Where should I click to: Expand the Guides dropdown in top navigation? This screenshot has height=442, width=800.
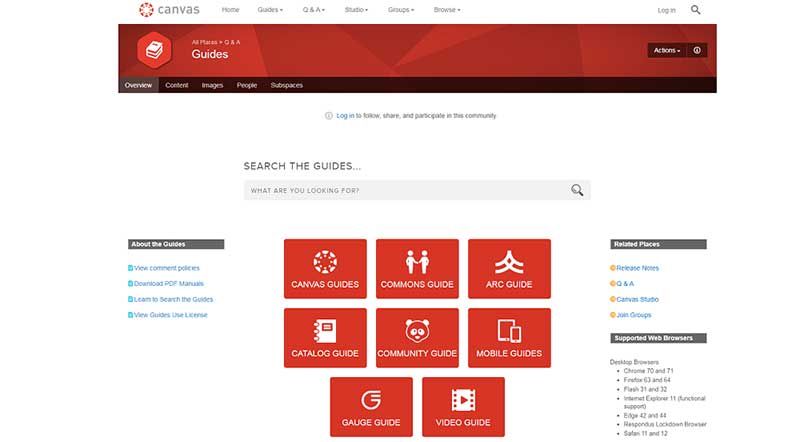click(x=270, y=10)
